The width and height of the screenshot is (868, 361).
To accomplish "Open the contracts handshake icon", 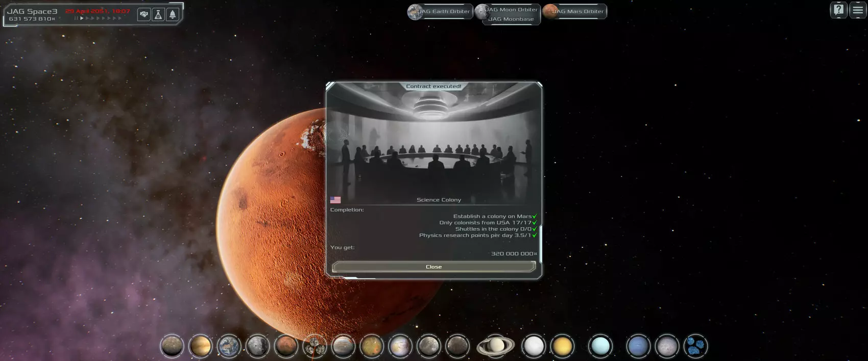I will pos(144,14).
